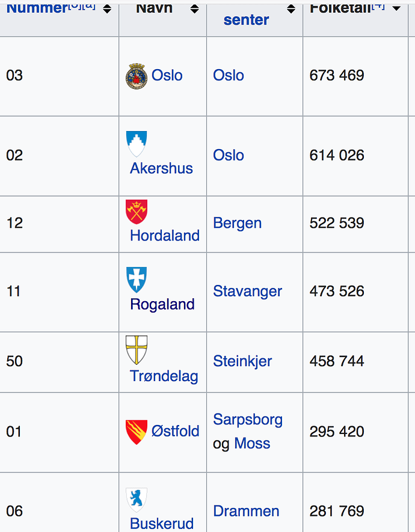Toggle Folketall descending sort arrow
Screen dimensions: 415x532
point(396,8)
